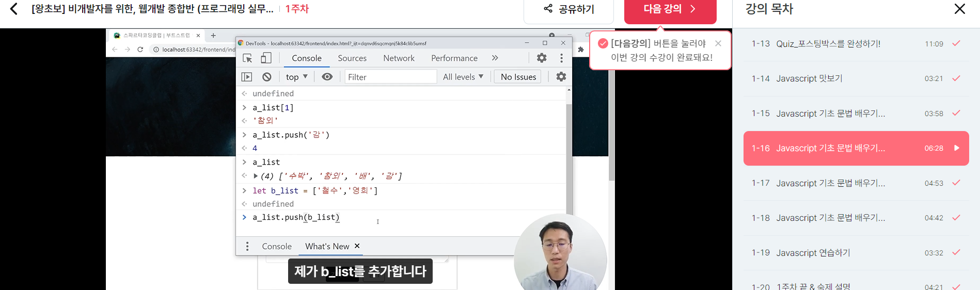Open DevTools three-dot customize menu

561,58
